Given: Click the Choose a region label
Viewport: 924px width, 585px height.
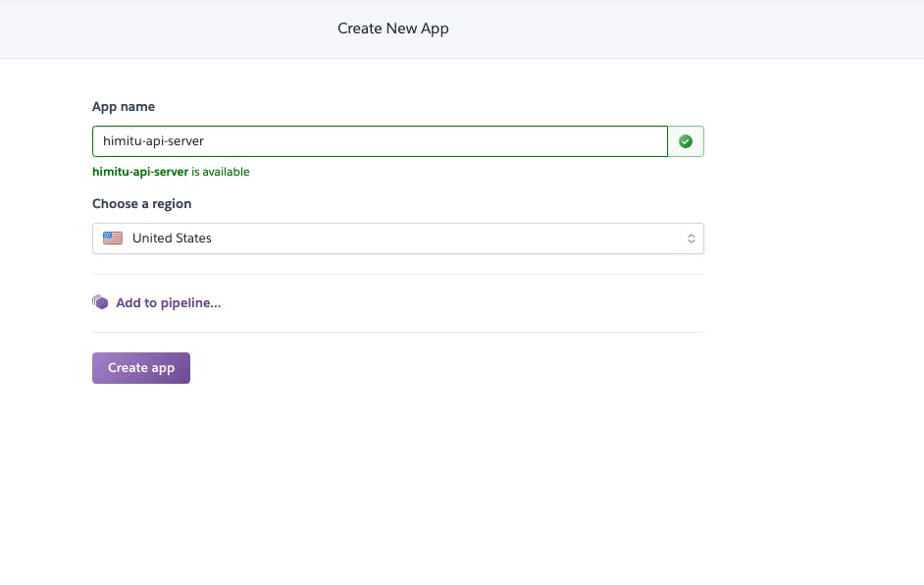Looking at the screenshot, I should (x=142, y=203).
